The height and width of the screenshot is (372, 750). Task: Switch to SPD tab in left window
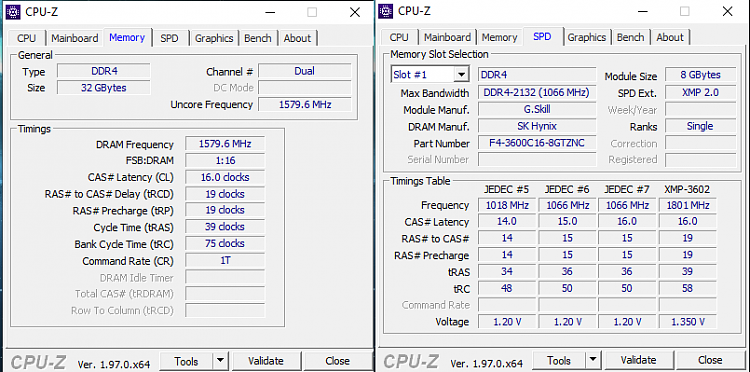click(169, 38)
